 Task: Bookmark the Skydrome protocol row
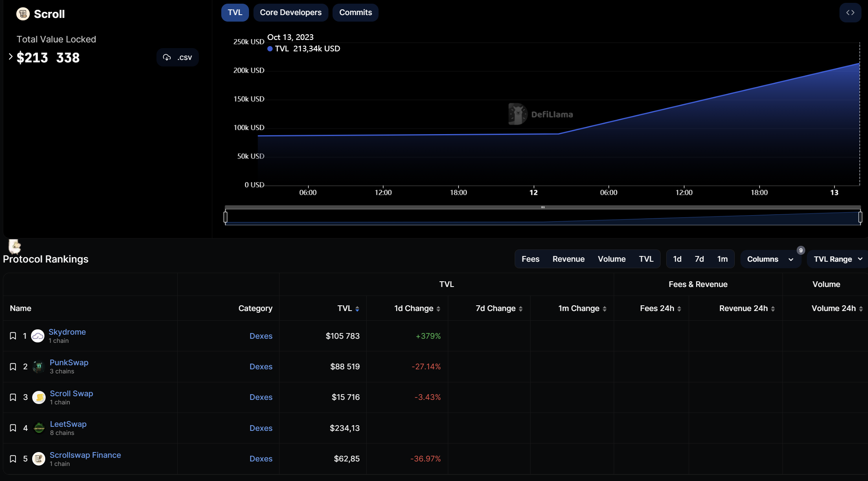pos(13,336)
